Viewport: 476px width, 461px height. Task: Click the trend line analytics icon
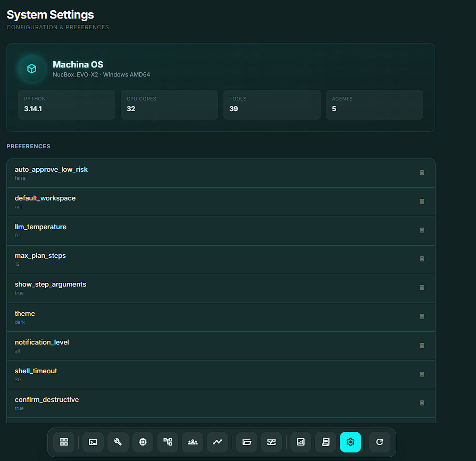coord(218,442)
